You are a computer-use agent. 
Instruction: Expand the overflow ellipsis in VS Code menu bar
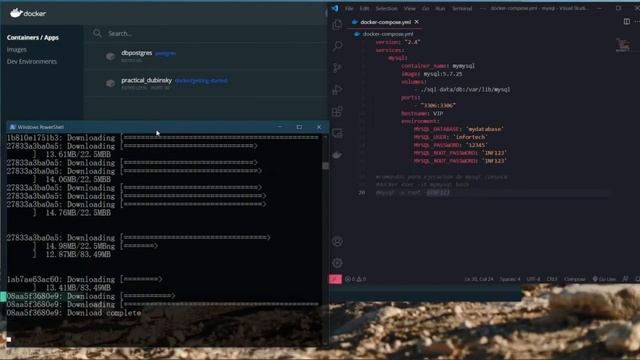pyautogui.click(x=482, y=8)
